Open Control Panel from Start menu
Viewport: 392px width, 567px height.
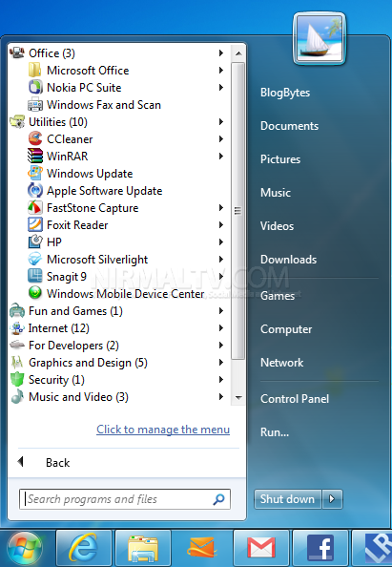point(295,399)
